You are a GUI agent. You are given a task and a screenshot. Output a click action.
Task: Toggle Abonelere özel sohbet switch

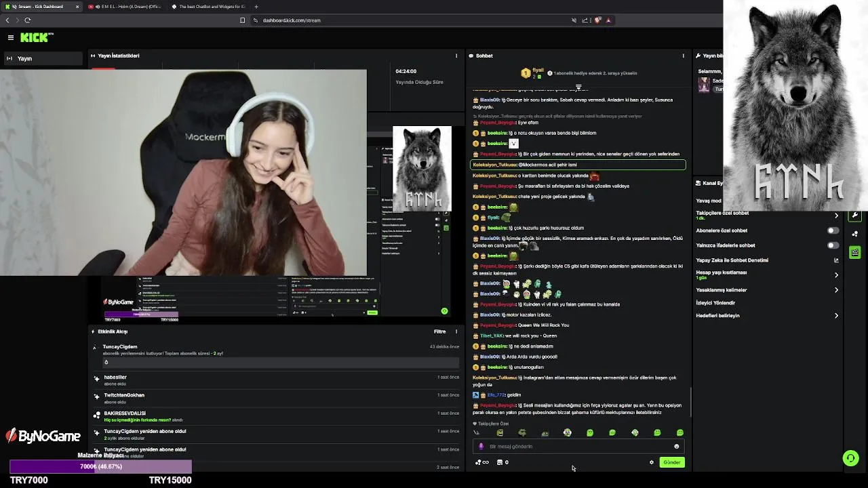point(833,230)
